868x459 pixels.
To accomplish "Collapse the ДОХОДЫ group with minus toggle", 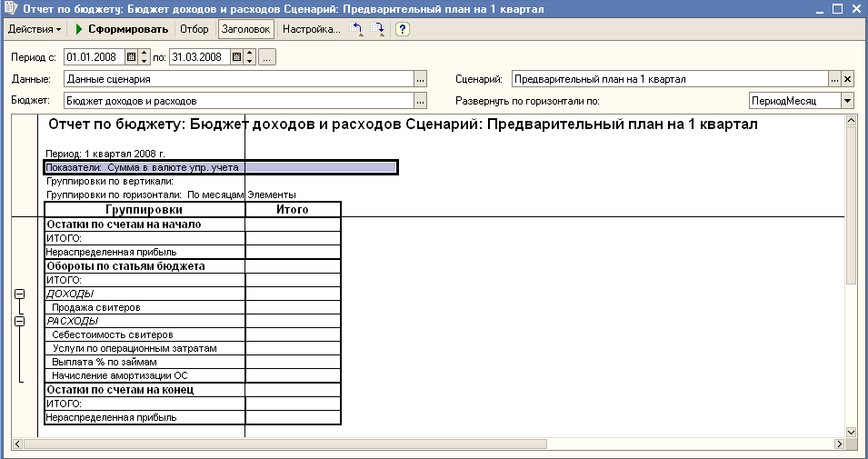I will 19,294.
